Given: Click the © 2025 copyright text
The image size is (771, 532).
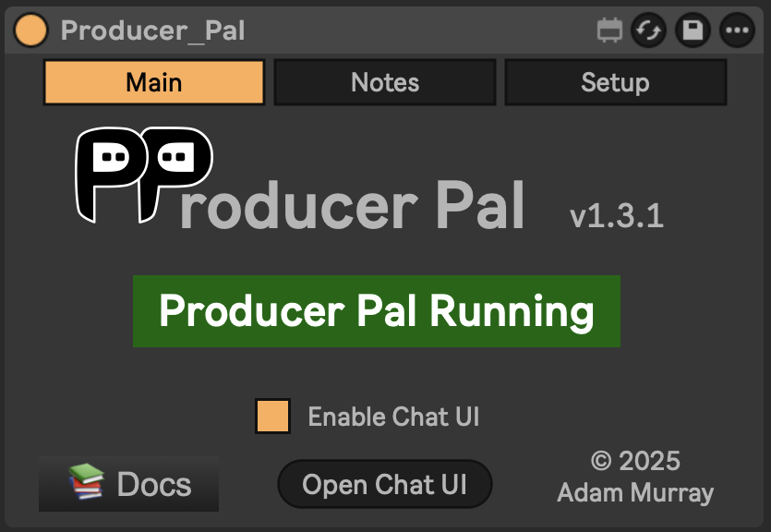Looking at the screenshot, I should [x=637, y=461].
